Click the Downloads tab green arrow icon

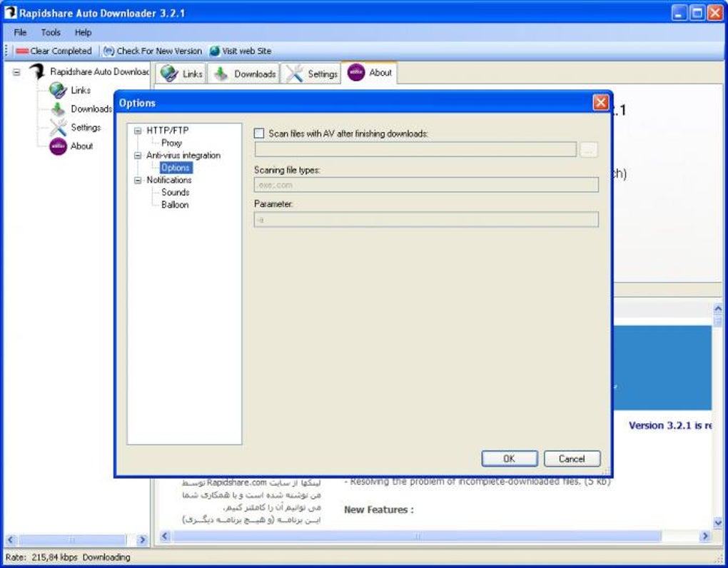221,73
